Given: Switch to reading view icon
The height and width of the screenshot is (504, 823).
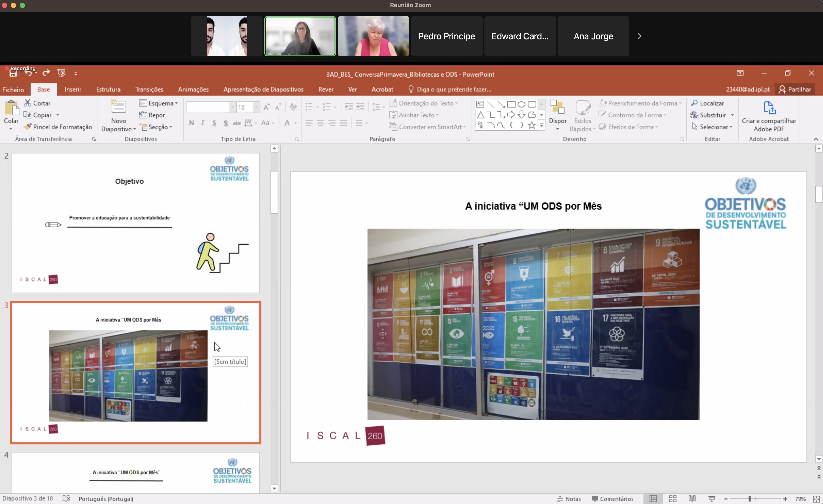Looking at the screenshot, I should pyautogui.click(x=692, y=498).
